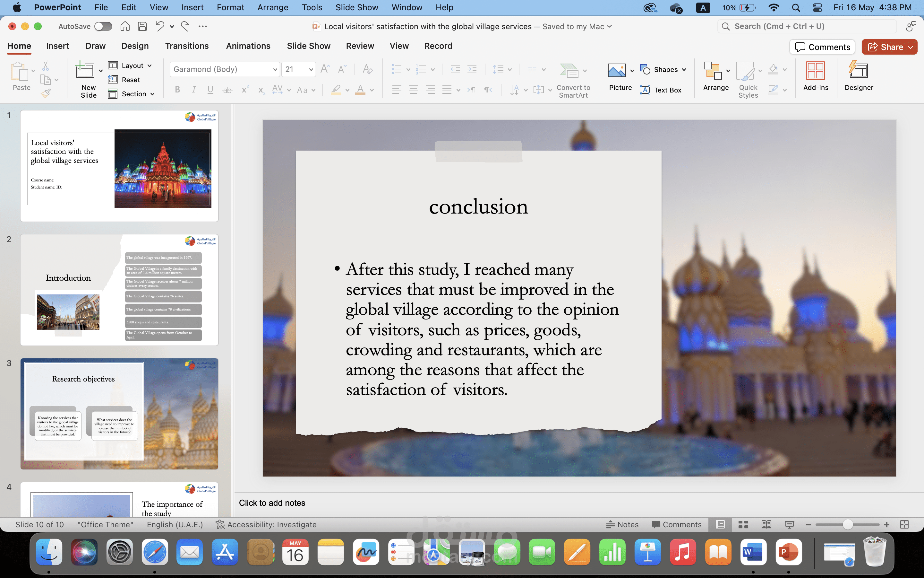Click the Paste button
The image size is (924, 578).
(x=21, y=76)
